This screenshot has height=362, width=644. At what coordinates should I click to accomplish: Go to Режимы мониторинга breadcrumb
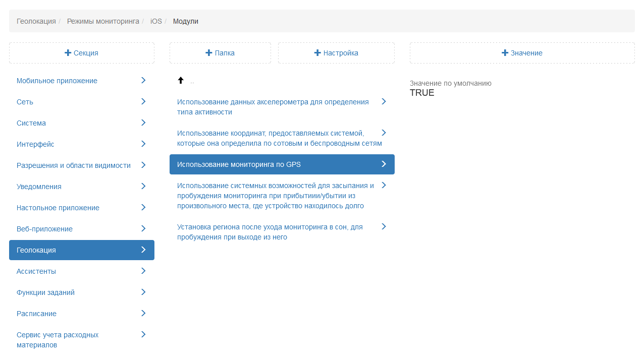tap(103, 21)
